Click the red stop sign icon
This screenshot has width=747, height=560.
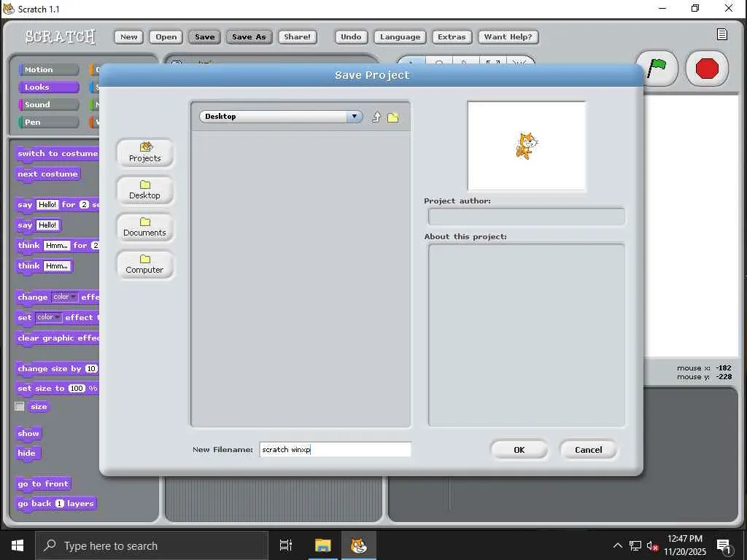pyautogui.click(x=706, y=69)
